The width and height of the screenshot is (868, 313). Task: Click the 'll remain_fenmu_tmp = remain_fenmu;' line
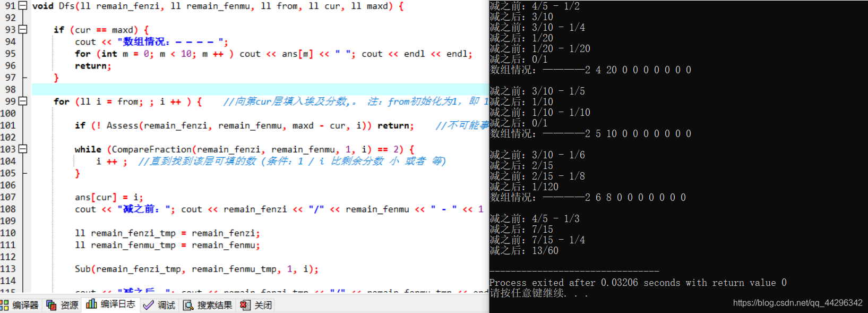click(x=167, y=246)
